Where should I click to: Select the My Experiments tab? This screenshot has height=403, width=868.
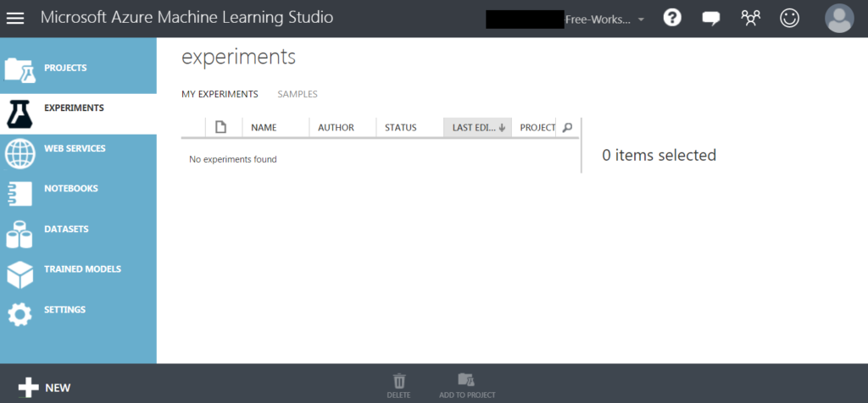[220, 94]
